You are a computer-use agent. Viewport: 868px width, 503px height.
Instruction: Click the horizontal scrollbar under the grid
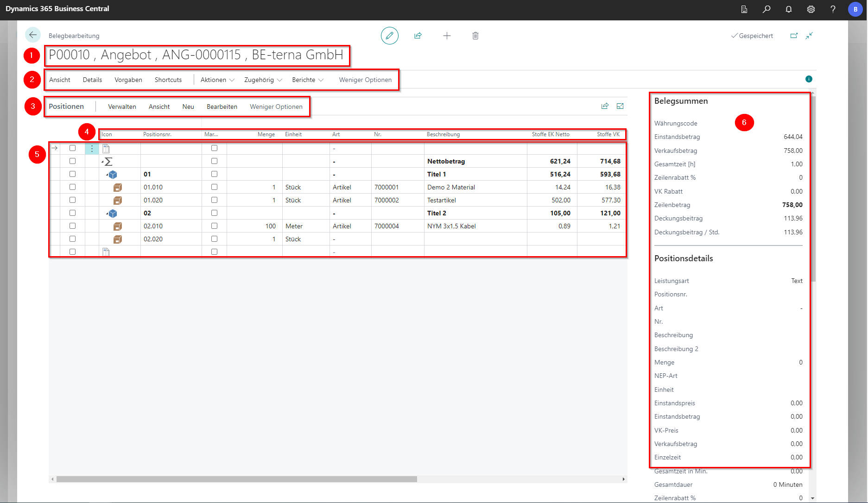pos(236,479)
